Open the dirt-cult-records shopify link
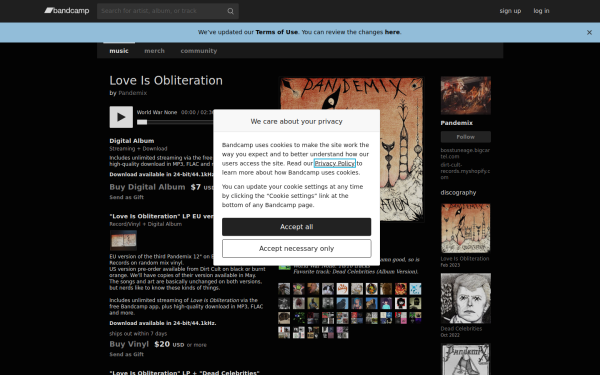The width and height of the screenshot is (600, 375). pos(465,171)
